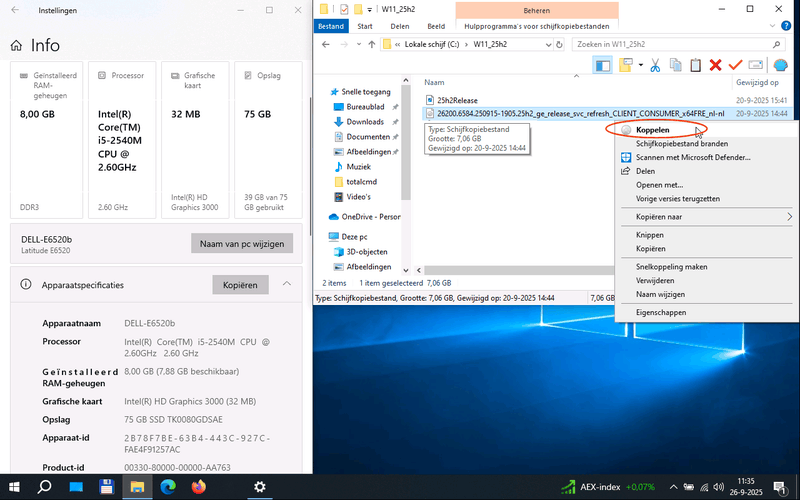The image size is (800, 500).
Task: Open the Windows Start button
Action: pyautogui.click(x=14, y=487)
